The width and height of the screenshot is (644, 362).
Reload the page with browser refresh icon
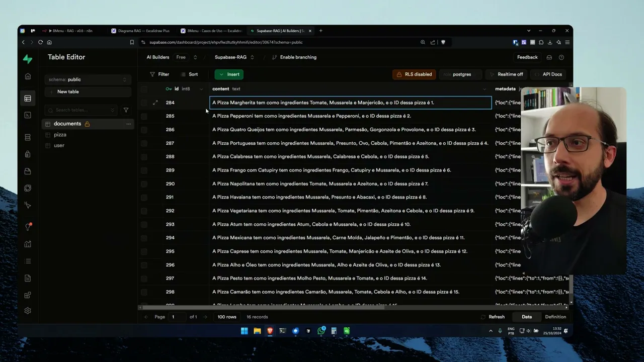[40, 42]
